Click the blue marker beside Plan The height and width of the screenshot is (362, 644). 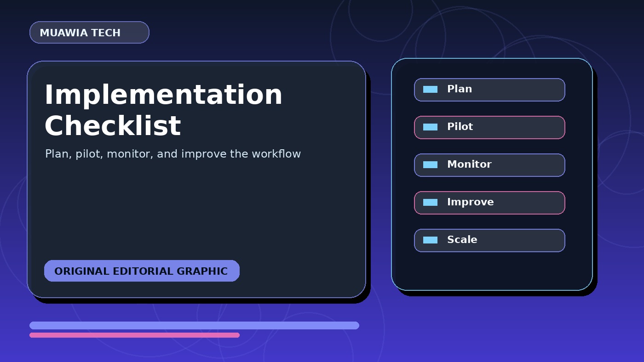point(430,90)
